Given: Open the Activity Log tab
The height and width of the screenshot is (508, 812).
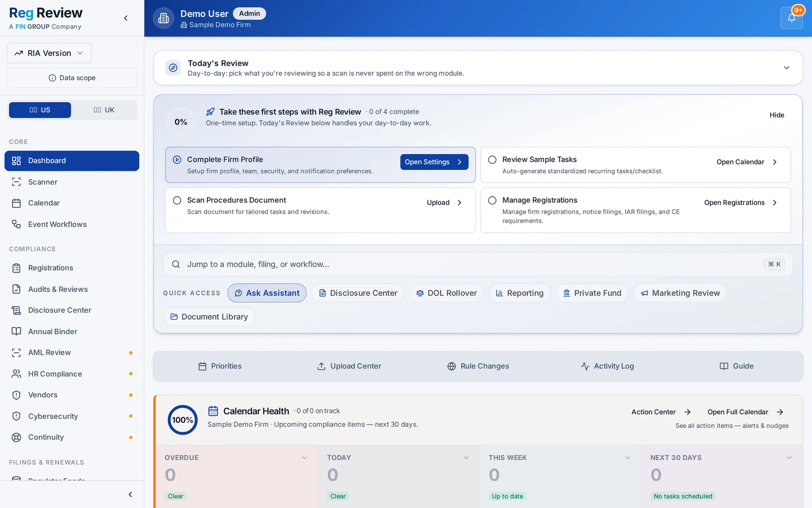Looking at the screenshot, I should click(x=607, y=366).
